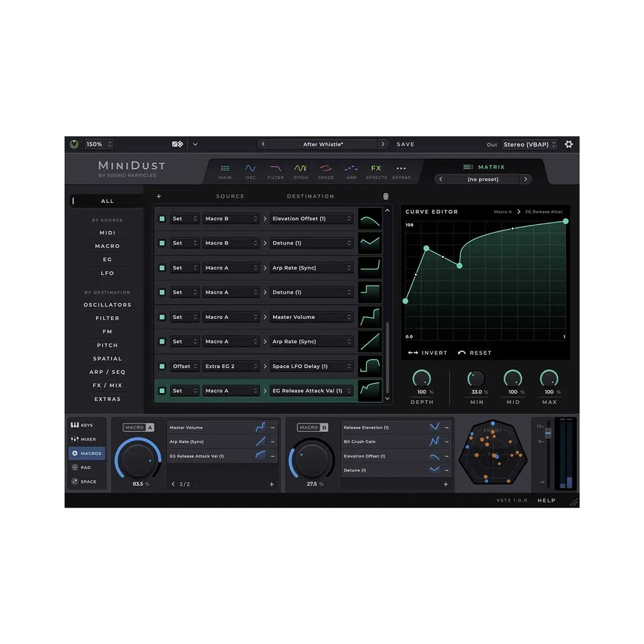Image resolution: width=644 pixels, height=644 pixels.
Task: Select MACRO under BY SOURCE
Action: 107,246
